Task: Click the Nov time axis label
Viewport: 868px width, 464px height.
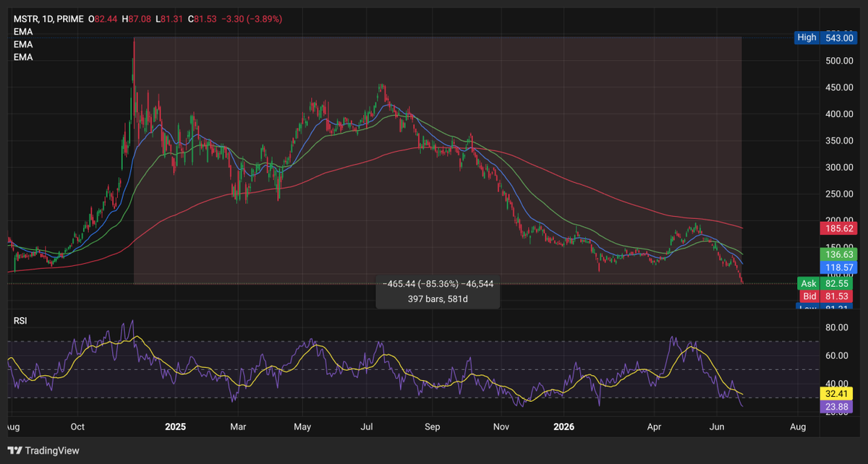Action: (x=500, y=427)
